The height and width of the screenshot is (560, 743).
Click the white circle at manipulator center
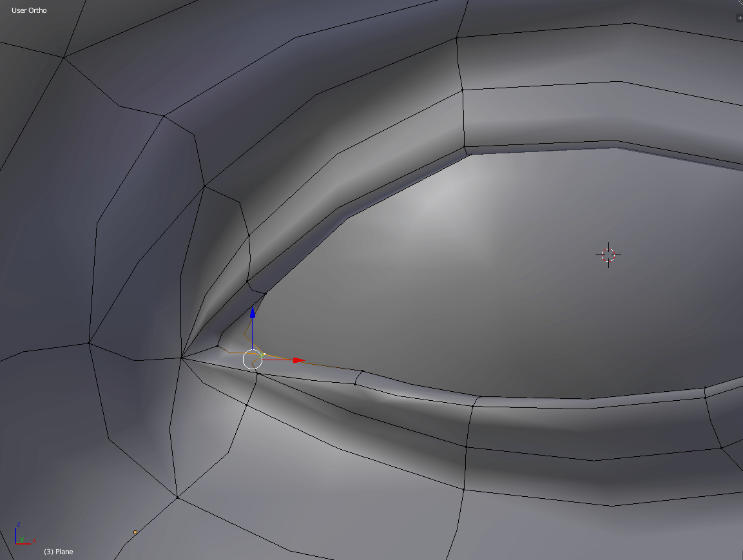(253, 360)
